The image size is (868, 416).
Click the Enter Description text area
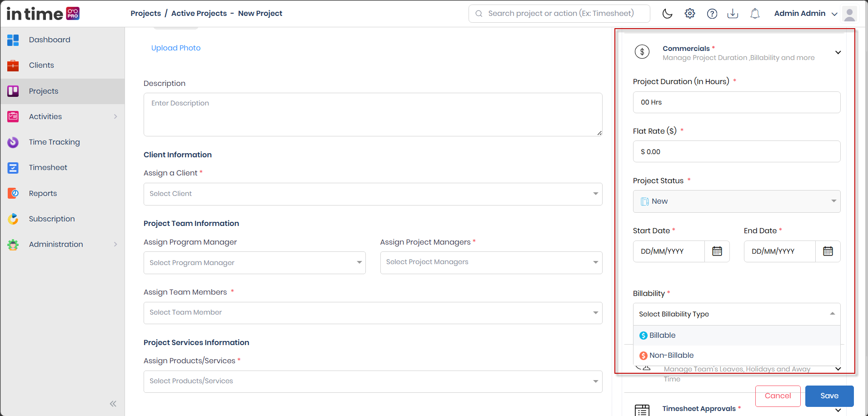click(373, 115)
